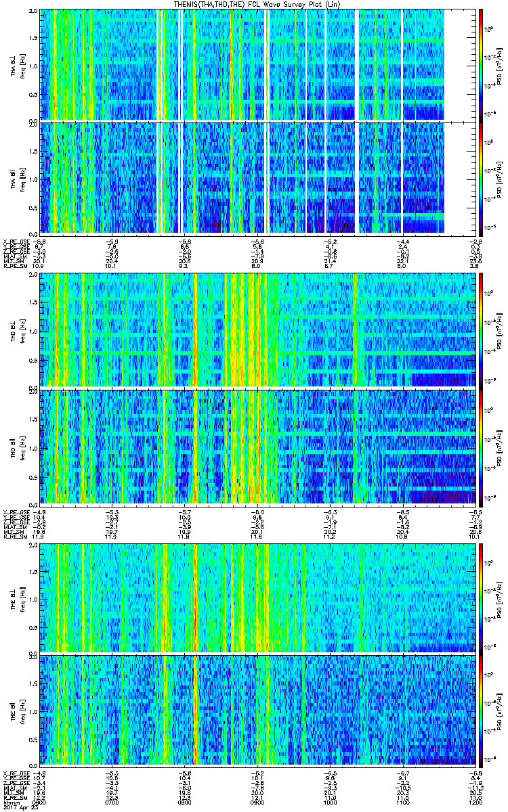Select the THA B-parallel spectrogram panel

tap(256, 178)
